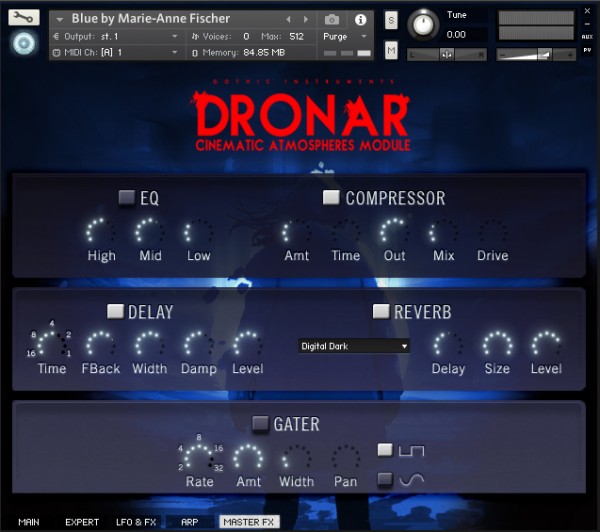The image size is (600, 532).
Task: Click the Delay Damp knob
Action: (199, 345)
